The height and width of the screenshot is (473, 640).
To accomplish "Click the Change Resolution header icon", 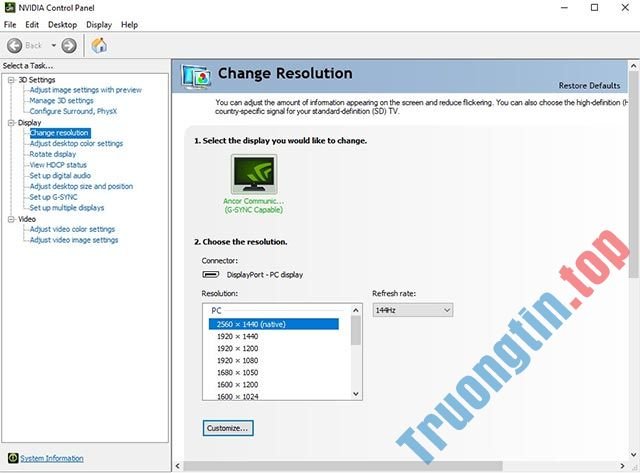I will pyautogui.click(x=196, y=75).
